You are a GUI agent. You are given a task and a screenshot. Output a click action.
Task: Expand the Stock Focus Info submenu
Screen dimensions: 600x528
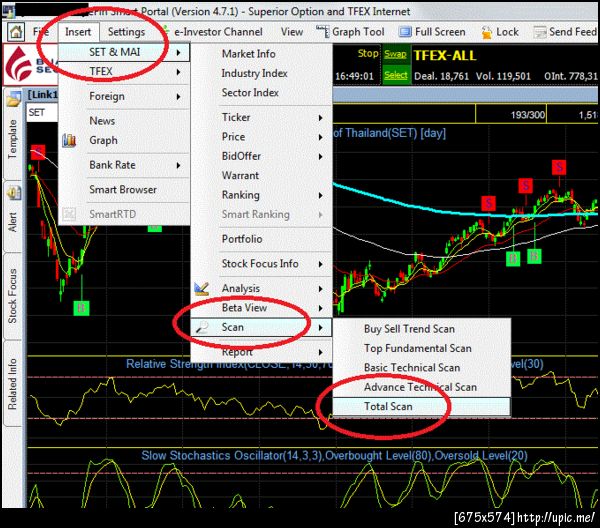click(262, 264)
